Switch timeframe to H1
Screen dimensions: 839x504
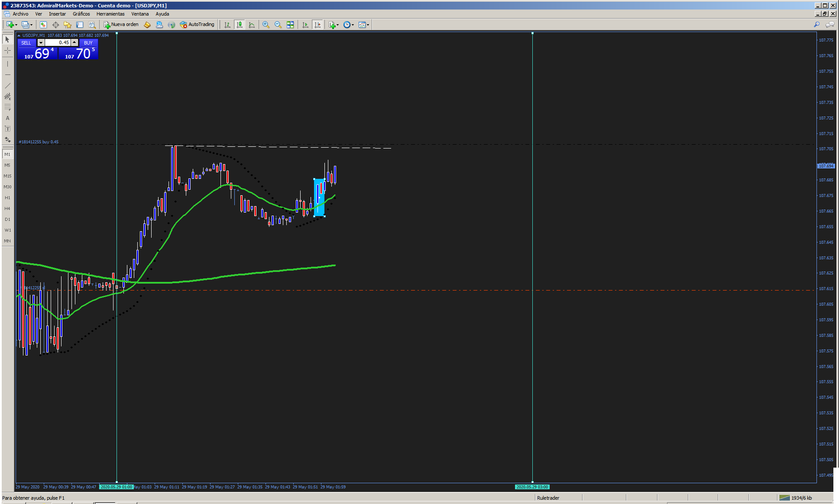tap(7, 197)
